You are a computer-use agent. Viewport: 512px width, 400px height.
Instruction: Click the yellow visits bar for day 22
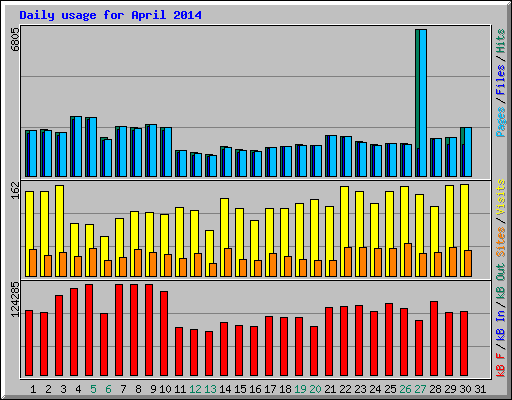click(344, 231)
